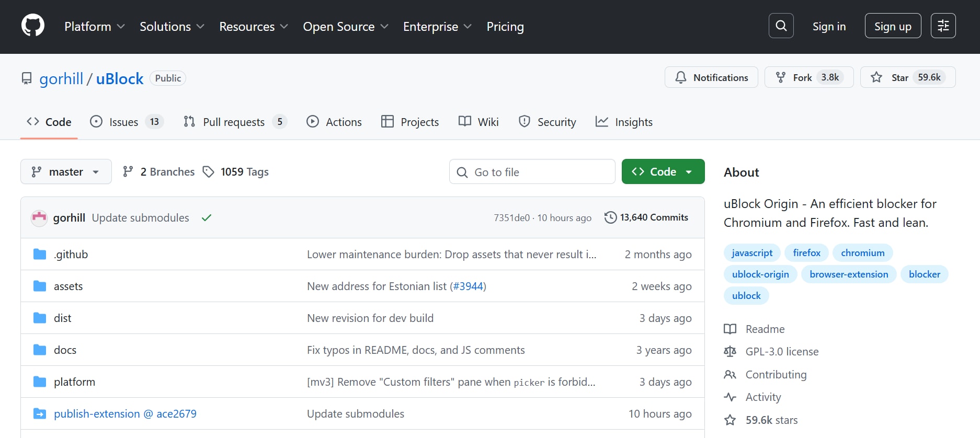Click the star icon next to 59.6k stars
The width and height of the screenshot is (980, 438).
[730, 420]
